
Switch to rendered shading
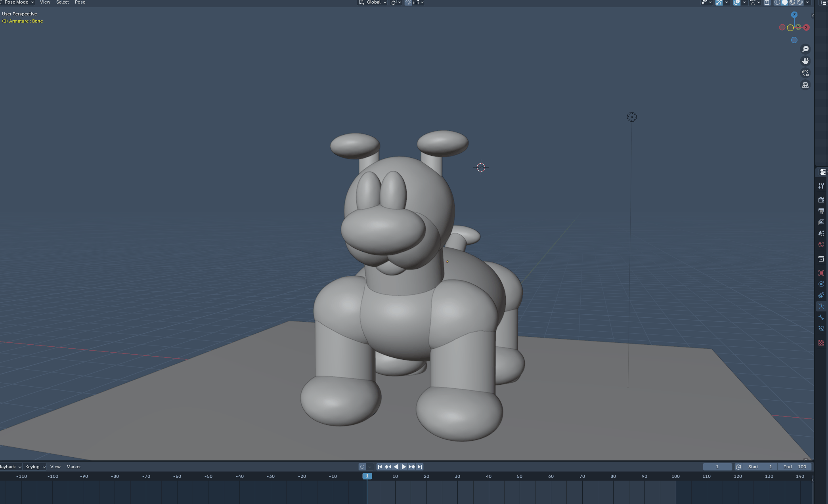pyautogui.click(x=800, y=2)
